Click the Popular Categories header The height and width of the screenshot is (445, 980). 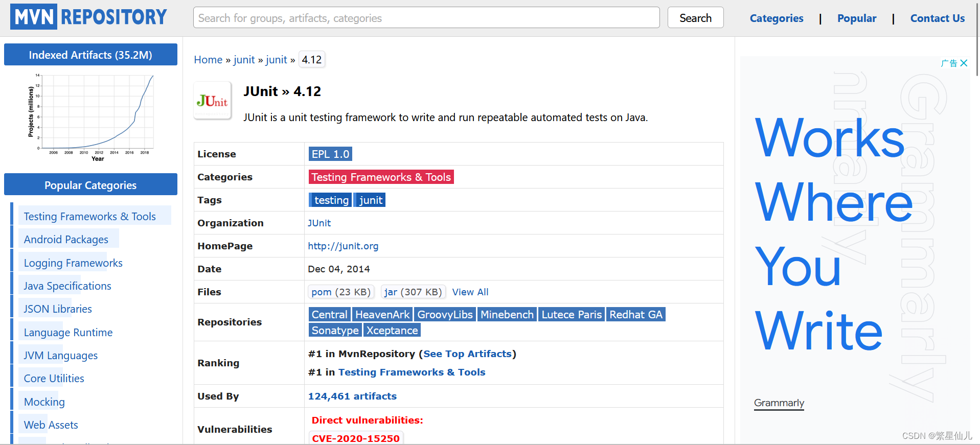pyautogui.click(x=90, y=185)
